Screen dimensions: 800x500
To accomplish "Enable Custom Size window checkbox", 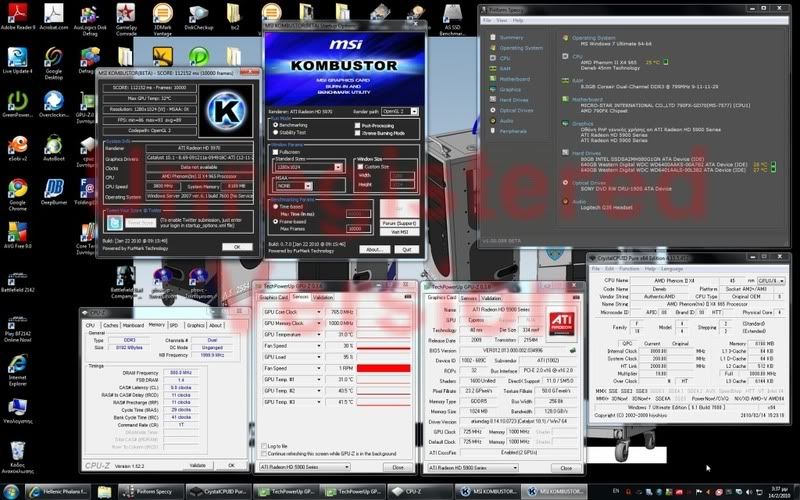I will pos(361,167).
